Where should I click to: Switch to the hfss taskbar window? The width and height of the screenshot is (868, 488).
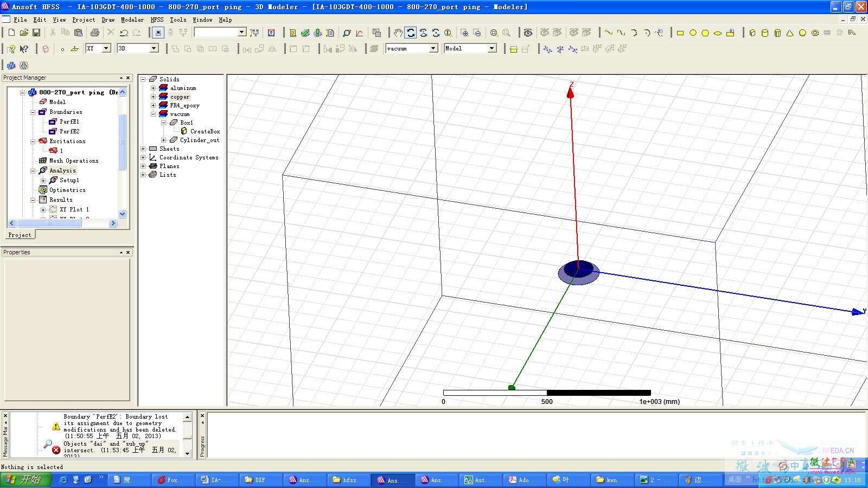349,480
